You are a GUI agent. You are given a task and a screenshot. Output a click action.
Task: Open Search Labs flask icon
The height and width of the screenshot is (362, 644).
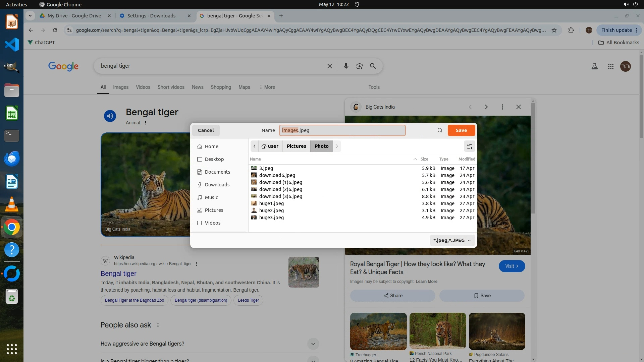click(594, 66)
